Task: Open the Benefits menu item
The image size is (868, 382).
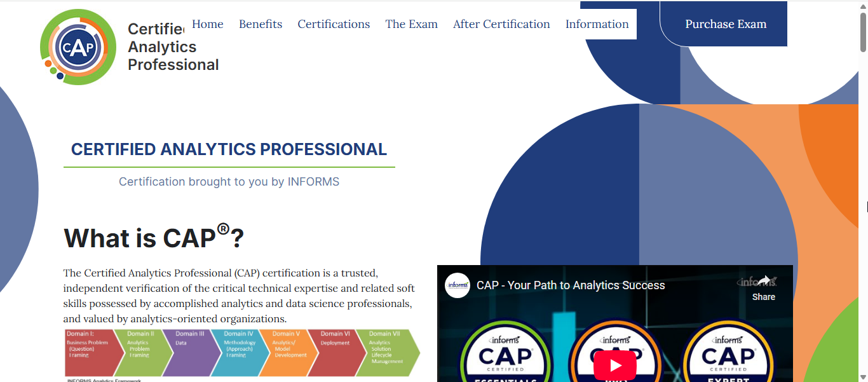Action: tap(261, 24)
